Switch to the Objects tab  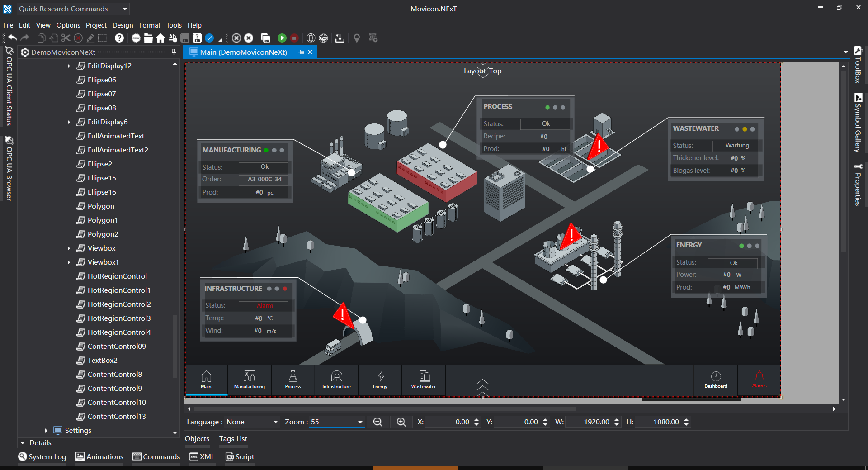[x=197, y=439]
